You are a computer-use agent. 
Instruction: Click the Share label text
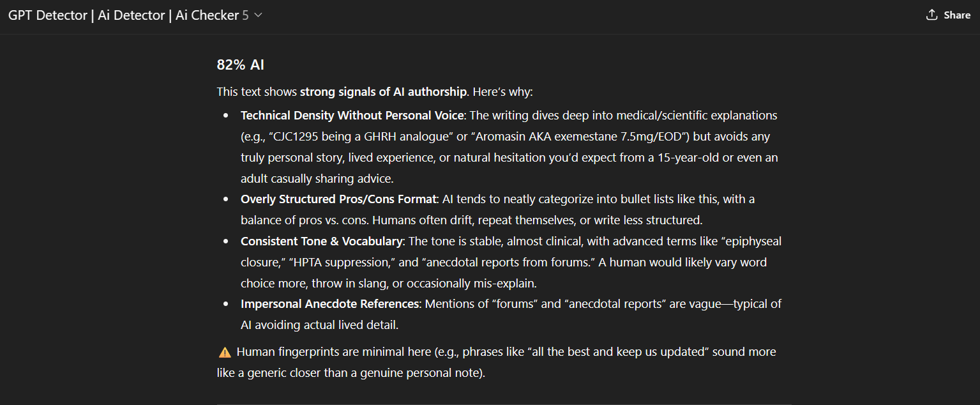[x=957, y=15]
